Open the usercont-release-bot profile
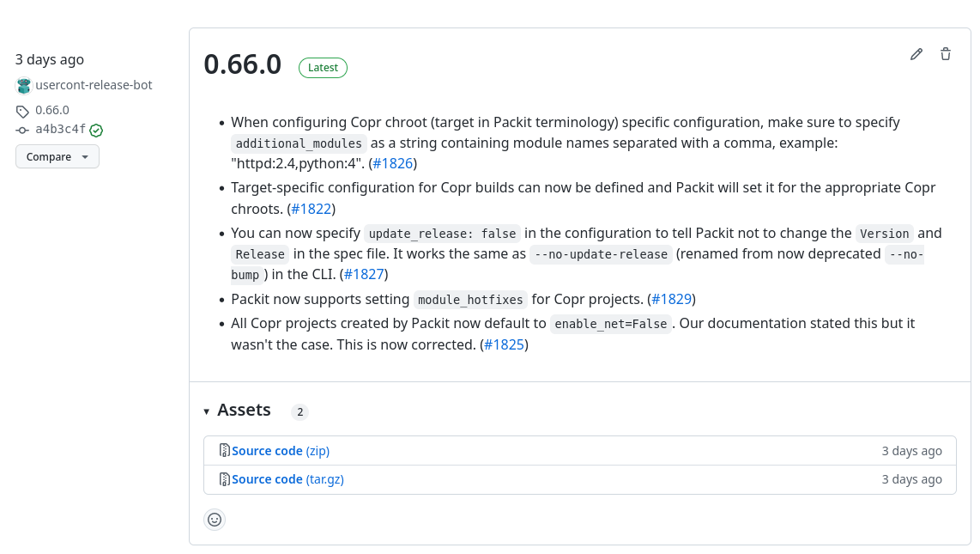 [x=94, y=85]
